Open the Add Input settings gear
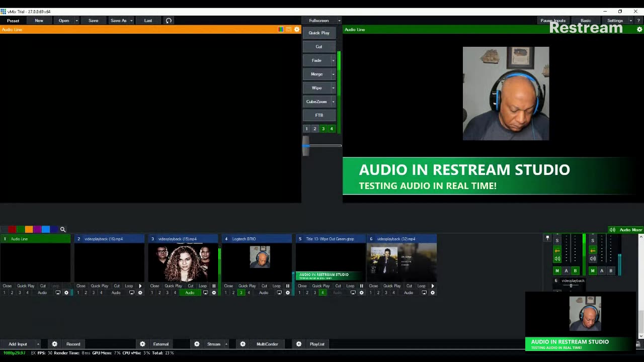Viewport: 644px width, 362px height. (54, 344)
